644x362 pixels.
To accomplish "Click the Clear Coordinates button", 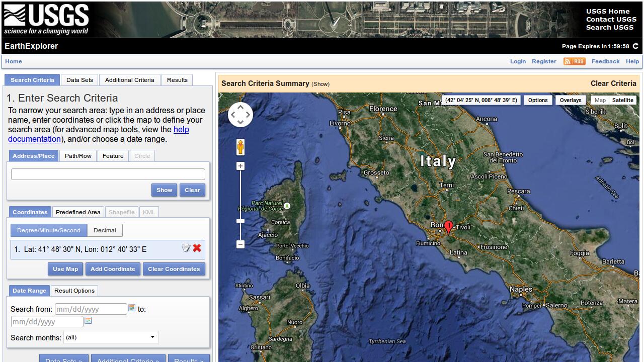I will [x=174, y=269].
